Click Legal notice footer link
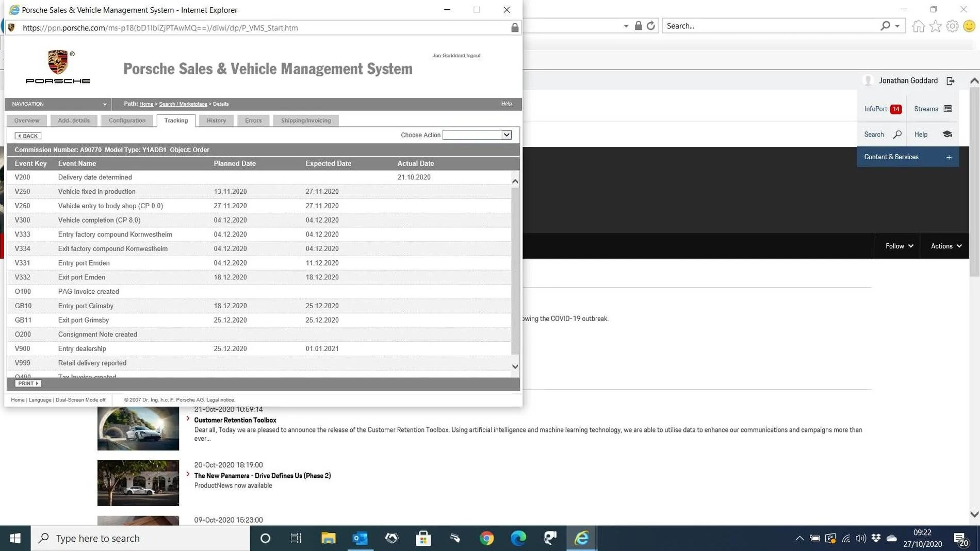 pos(221,400)
